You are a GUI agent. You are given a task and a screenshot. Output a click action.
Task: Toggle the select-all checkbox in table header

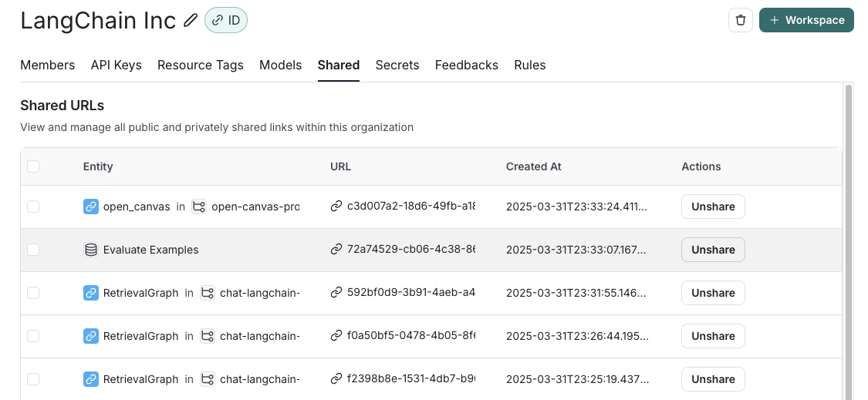pos(33,166)
